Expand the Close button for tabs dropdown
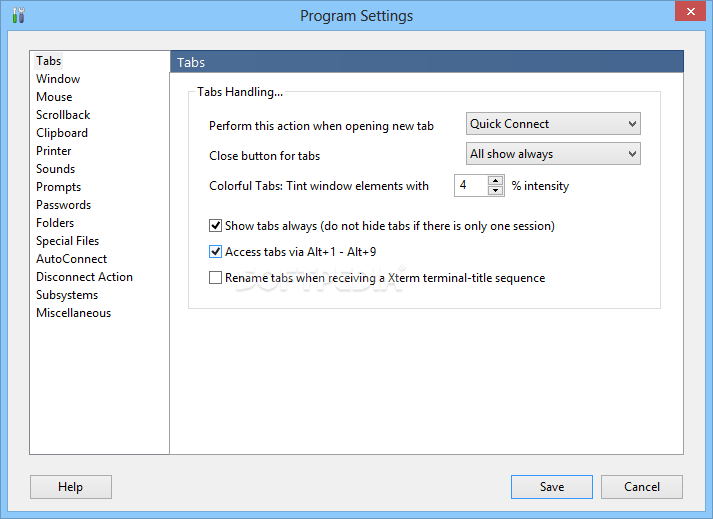713x519 pixels. point(553,154)
